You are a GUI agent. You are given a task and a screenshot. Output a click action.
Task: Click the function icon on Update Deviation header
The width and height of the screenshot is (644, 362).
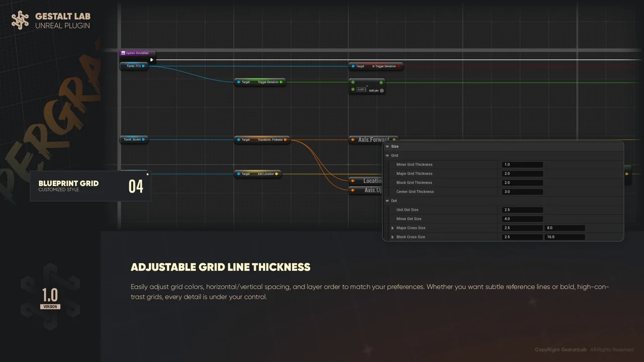click(122, 53)
